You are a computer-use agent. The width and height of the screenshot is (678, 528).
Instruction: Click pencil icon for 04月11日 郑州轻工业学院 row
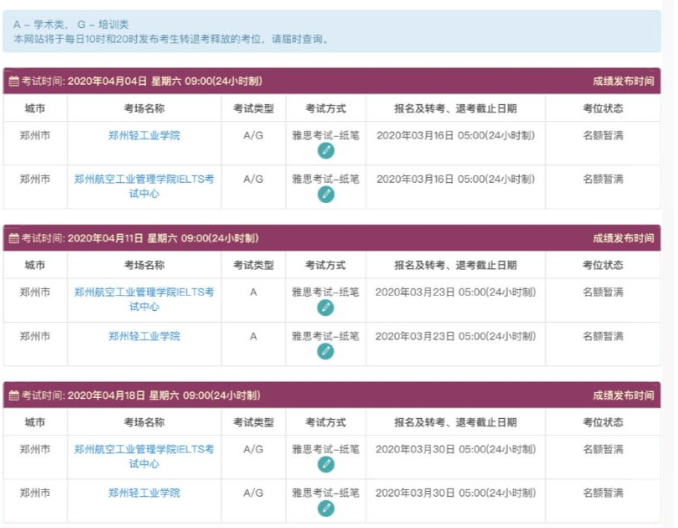click(x=326, y=351)
